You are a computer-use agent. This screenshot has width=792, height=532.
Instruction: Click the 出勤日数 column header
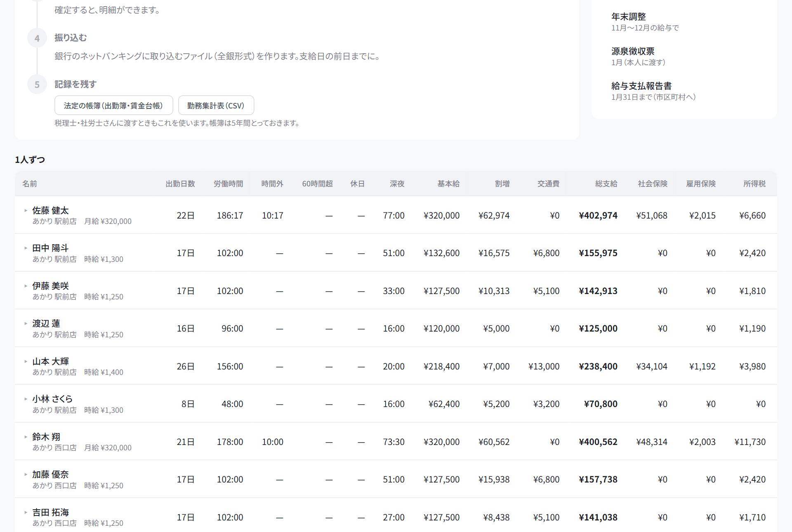[x=180, y=184]
